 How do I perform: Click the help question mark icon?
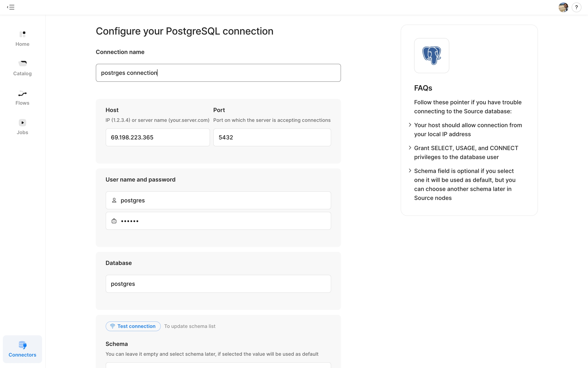[x=576, y=7]
